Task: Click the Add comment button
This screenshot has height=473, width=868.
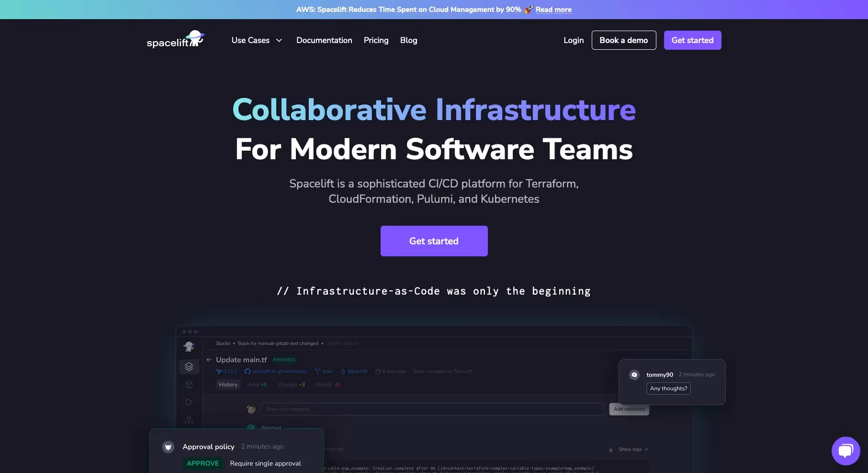Action: tap(629, 409)
